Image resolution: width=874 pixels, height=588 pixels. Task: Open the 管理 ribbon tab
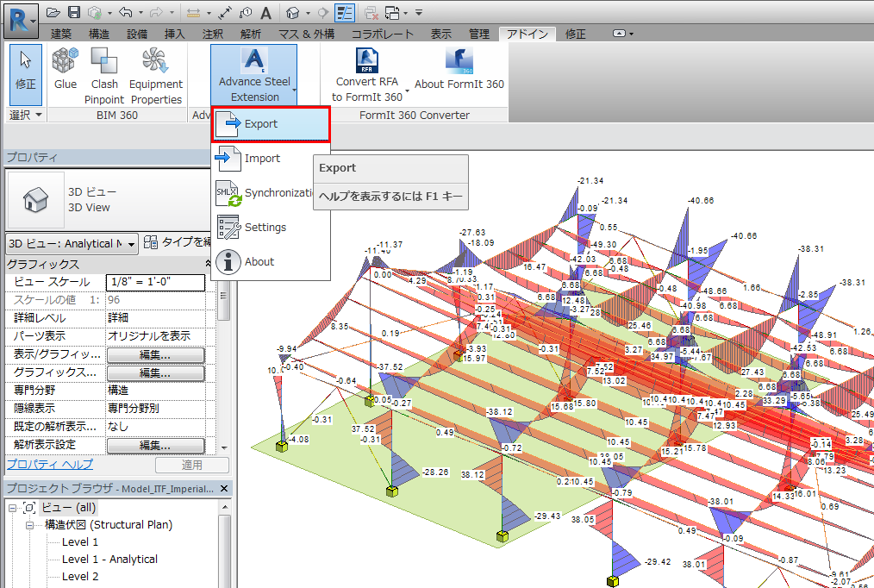click(479, 34)
